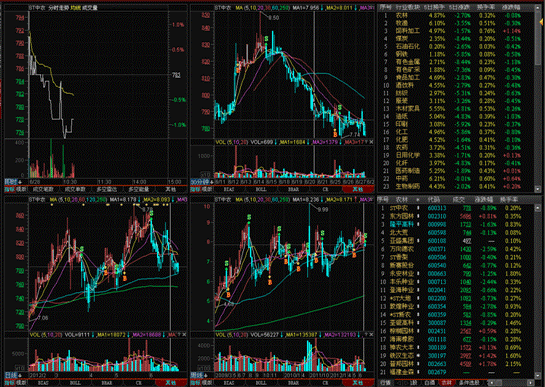Viewport: 545px width, 387px height.
Task: Click stock code 601118
Action: click(437, 339)
